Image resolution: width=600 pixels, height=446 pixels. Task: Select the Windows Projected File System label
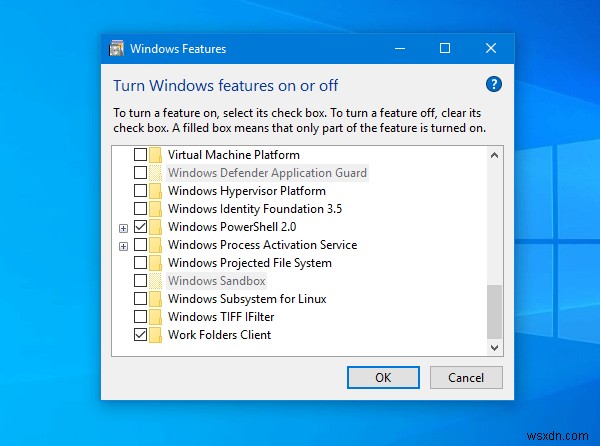[x=250, y=263]
